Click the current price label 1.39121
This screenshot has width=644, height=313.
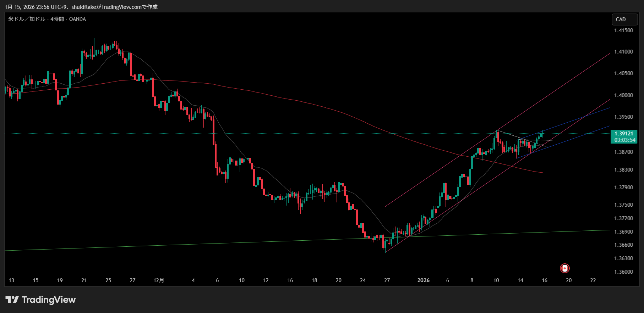click(x=624, y=134)
